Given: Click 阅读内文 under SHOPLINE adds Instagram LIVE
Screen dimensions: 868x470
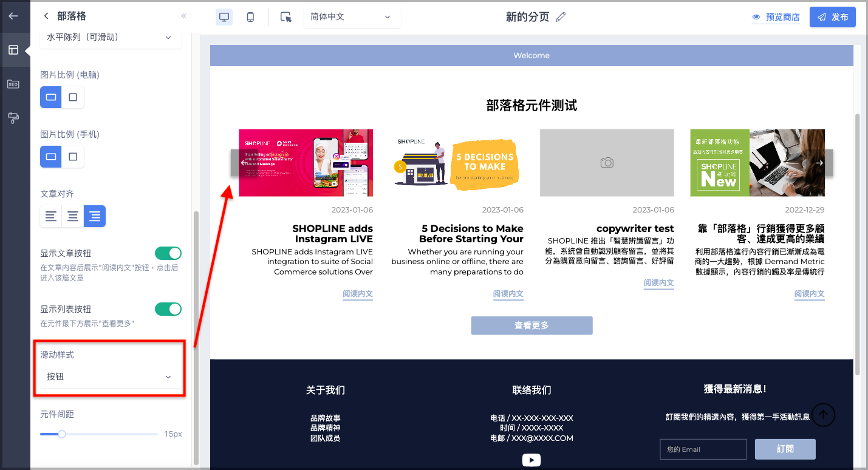Looking at the screenshot, I should coord(358,294).
